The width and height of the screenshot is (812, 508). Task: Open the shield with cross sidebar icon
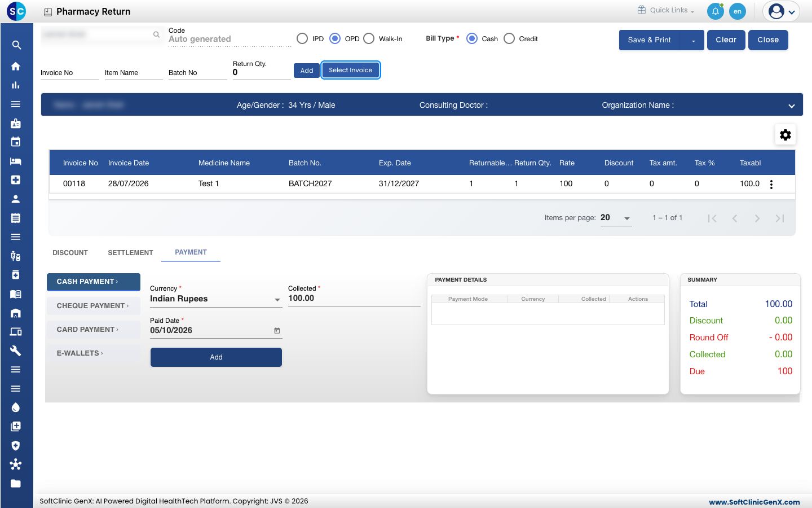[x=16, y=445]
